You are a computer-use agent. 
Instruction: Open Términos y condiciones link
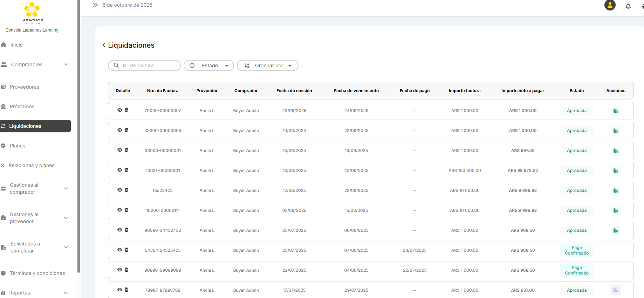[x=37, y=273]
